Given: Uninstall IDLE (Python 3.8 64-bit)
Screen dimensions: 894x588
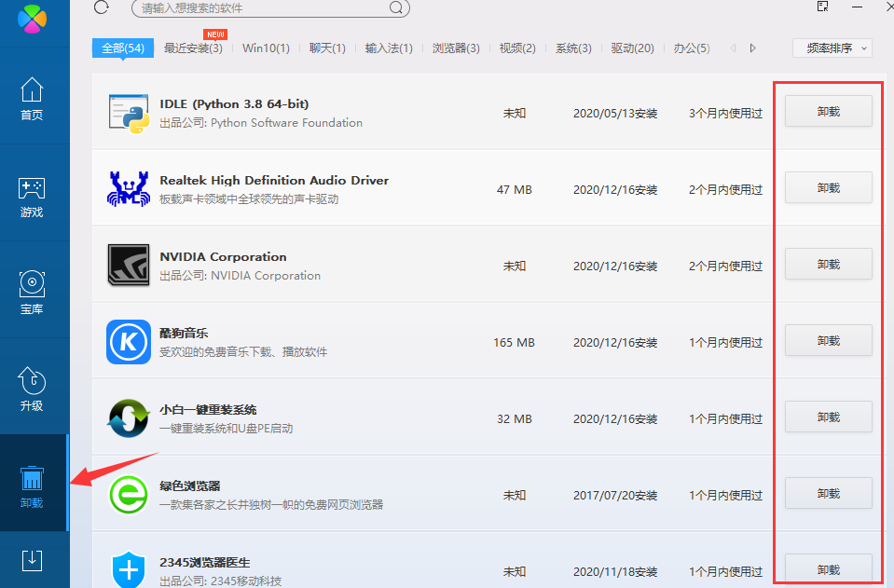Looking at the screenshot, I should pyautogui.click(x=829, y=111).
